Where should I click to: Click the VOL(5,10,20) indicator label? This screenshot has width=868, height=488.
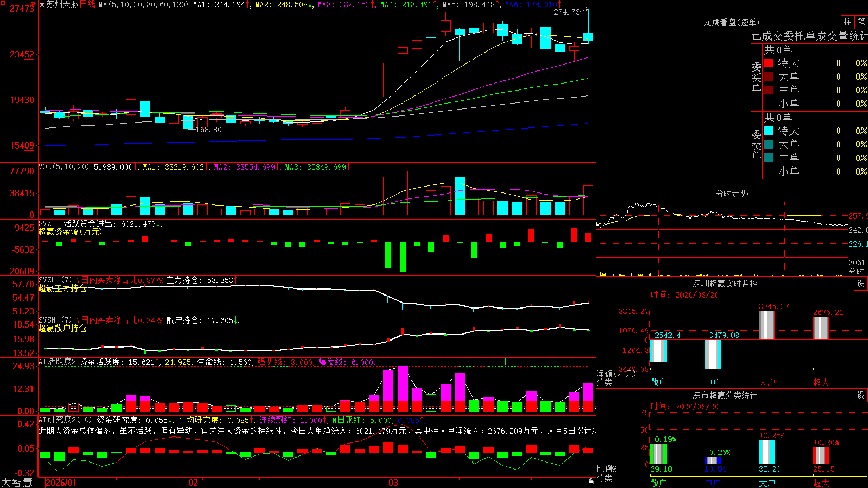coord(63,166)
